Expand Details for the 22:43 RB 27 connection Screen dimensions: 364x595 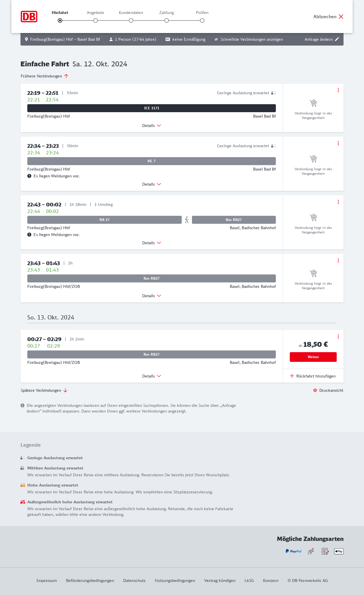152,243
